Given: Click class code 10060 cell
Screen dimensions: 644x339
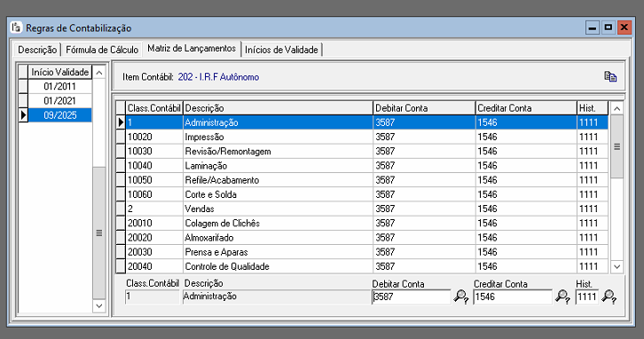Looking at the screenshot, I should (x=154, y=194).
